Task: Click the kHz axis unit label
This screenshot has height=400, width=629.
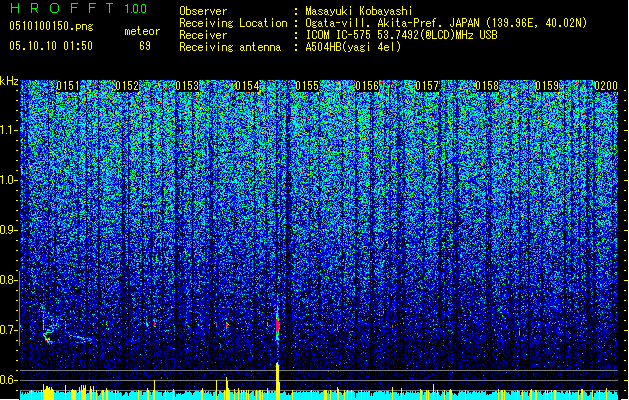Action: (x=9, y=81)
